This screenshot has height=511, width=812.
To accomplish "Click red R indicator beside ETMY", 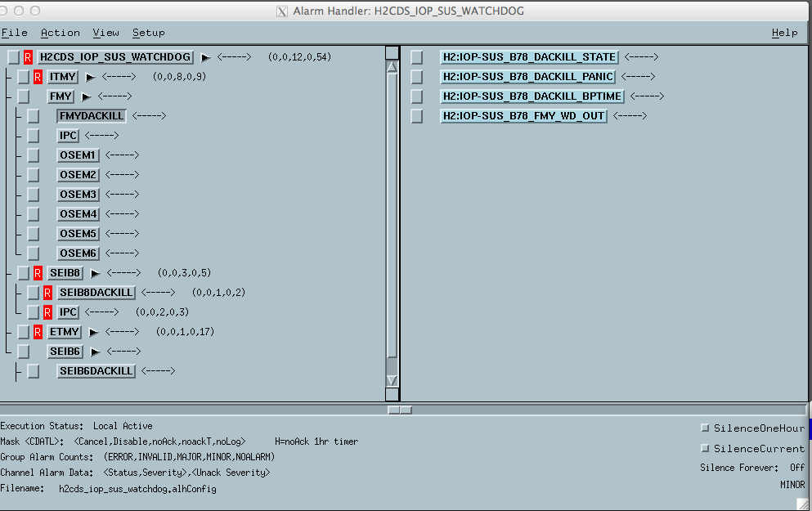I will point(38,332).
